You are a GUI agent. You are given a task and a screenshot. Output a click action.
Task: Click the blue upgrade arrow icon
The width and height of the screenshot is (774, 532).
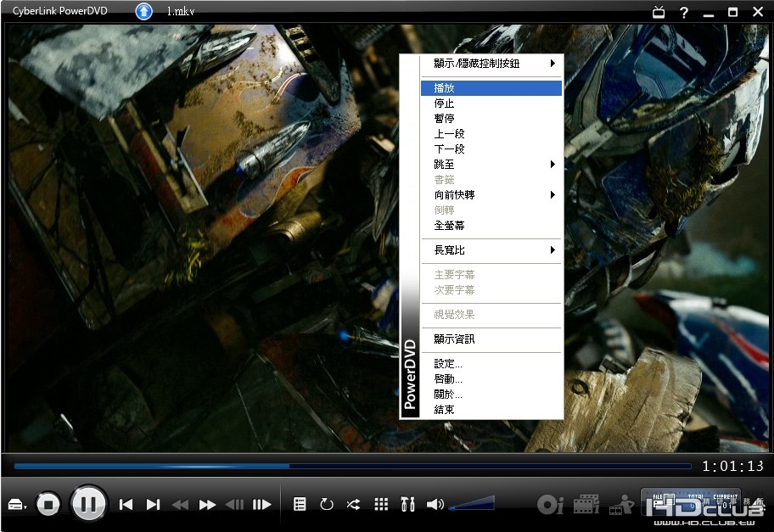[x=143, y=11]
